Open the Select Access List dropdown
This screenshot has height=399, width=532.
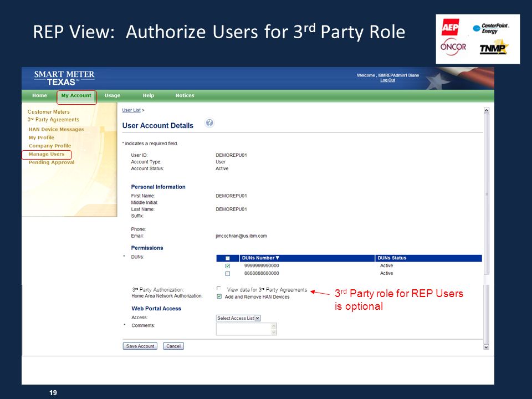[x=238, y=318]
